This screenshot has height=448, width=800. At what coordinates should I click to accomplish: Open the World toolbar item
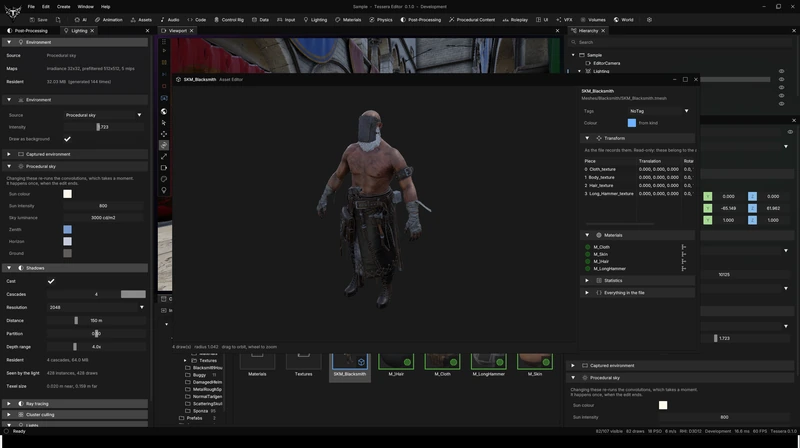(623, 20)
